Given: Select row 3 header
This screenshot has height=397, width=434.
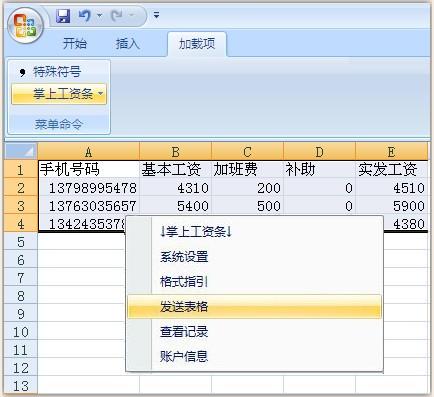Looking at the screenshot, I should (x=21, y=206).
